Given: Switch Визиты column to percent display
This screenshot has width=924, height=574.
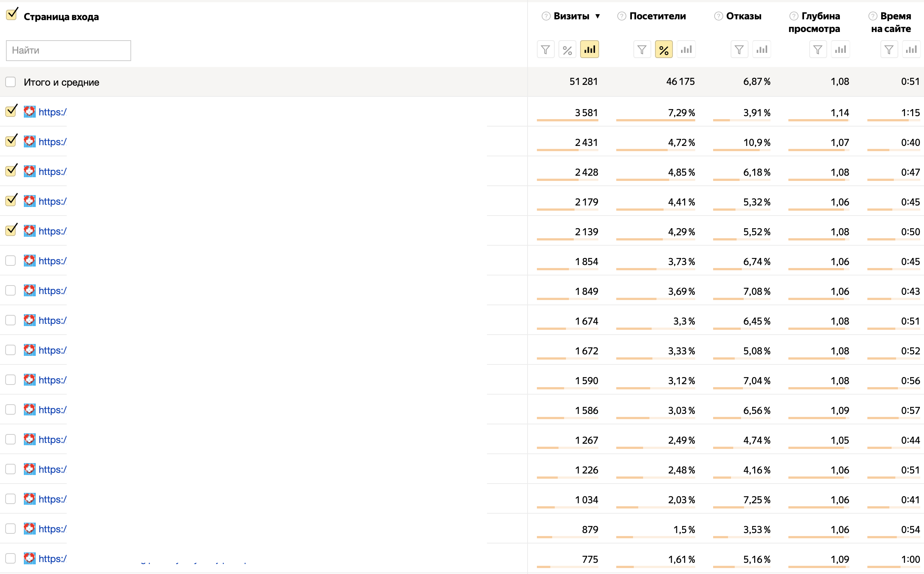Looking at the screenshot, I should click(567, 50).
